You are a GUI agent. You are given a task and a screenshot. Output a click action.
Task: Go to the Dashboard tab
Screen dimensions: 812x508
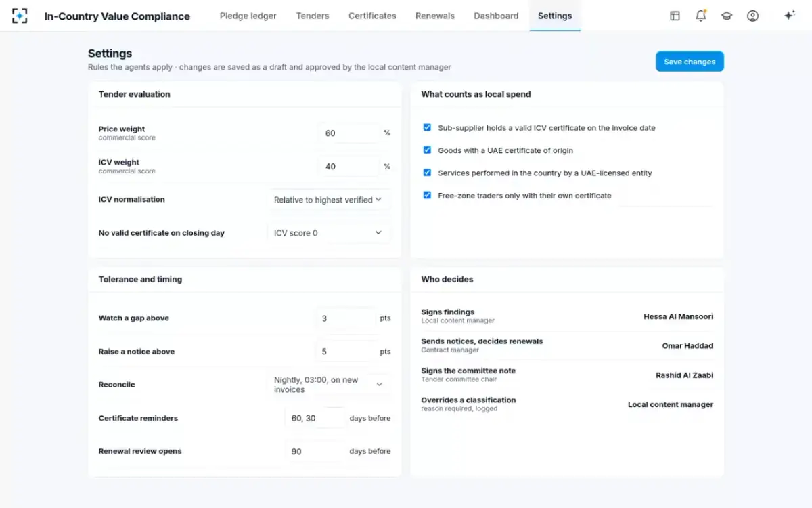click(x=496, y=16)
